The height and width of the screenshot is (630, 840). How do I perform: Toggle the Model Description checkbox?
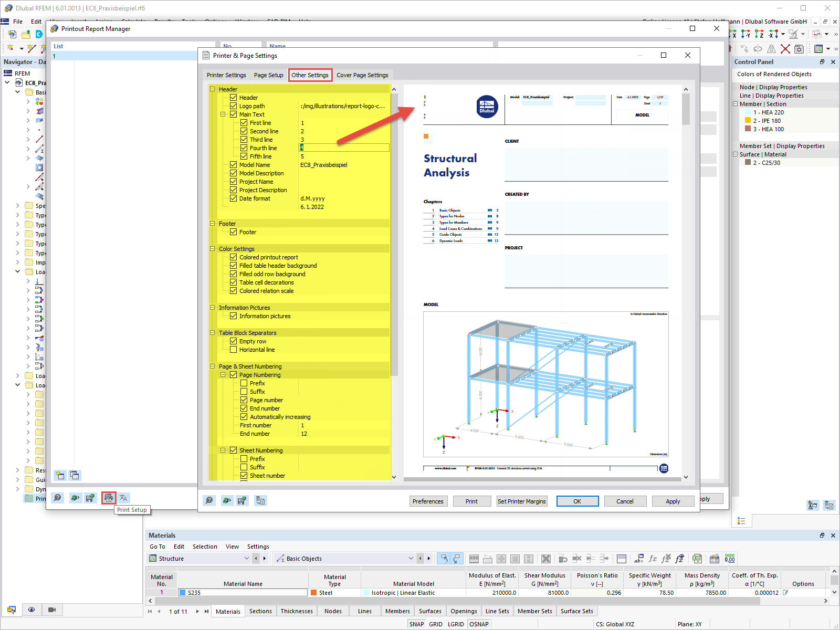234,173
